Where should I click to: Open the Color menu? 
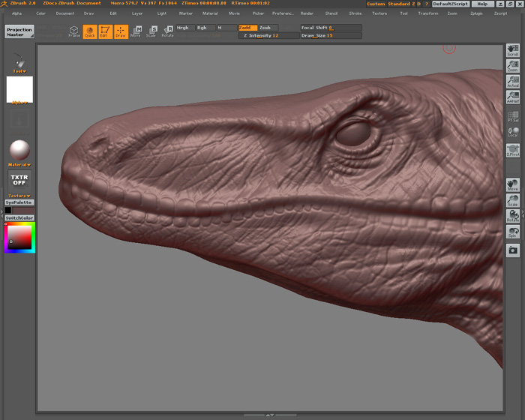click(40, 13)
